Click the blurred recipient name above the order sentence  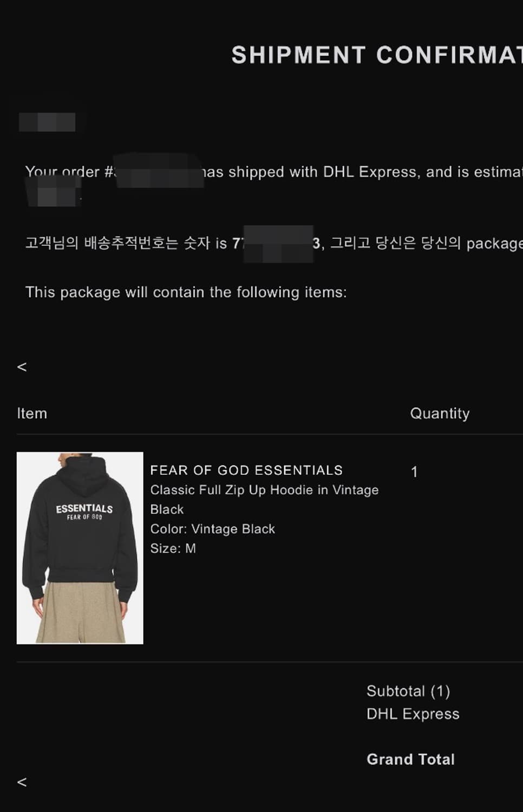point(47,122)
